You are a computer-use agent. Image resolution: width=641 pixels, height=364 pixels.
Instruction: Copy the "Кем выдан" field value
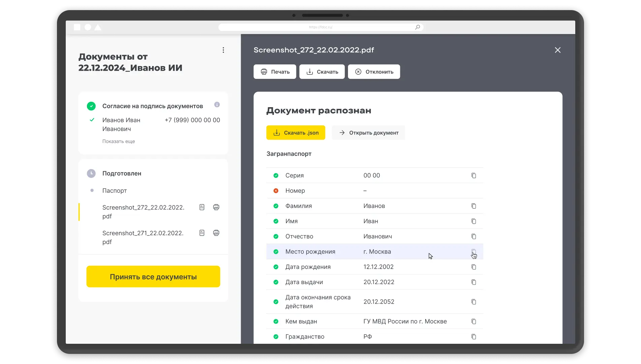click(x=474, y=321)
